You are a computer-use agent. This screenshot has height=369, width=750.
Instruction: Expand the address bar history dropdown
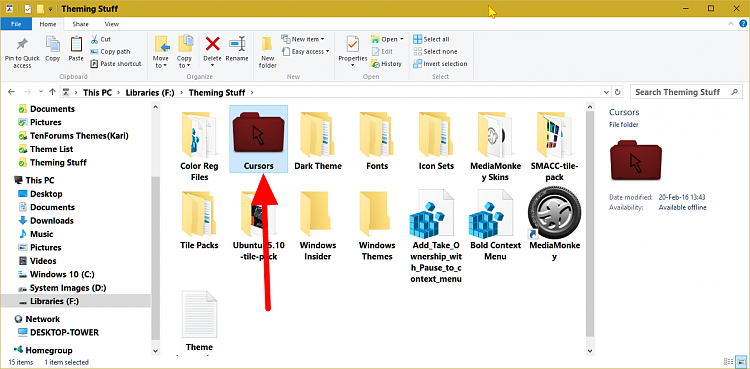607,92
